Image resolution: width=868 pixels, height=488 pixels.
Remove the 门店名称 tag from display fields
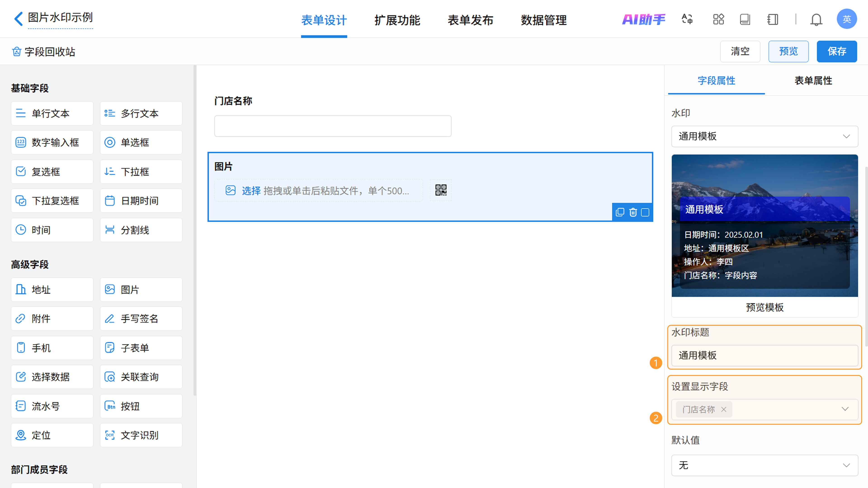tap(723, 410)
